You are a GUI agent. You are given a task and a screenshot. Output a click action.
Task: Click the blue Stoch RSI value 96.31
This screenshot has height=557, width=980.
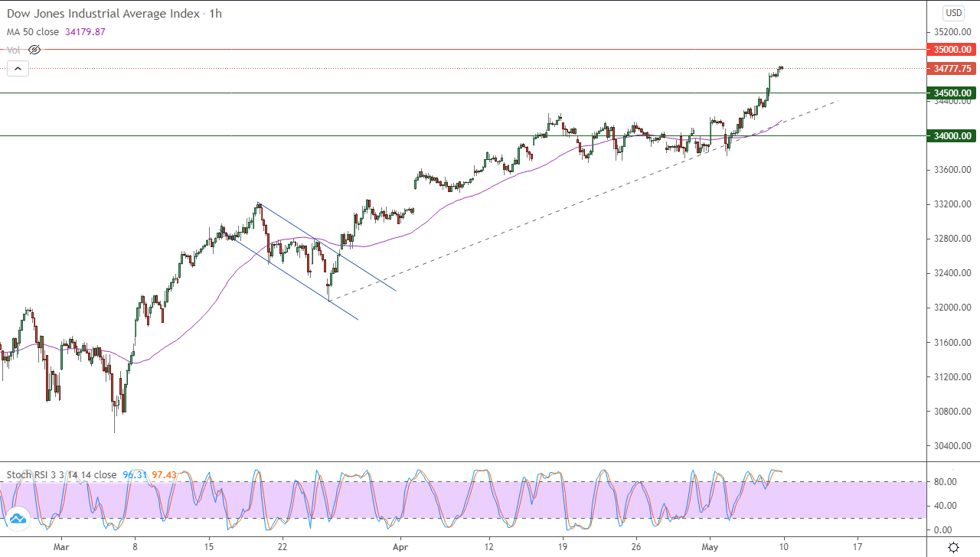pyautogui.click(x=134, y=475)
